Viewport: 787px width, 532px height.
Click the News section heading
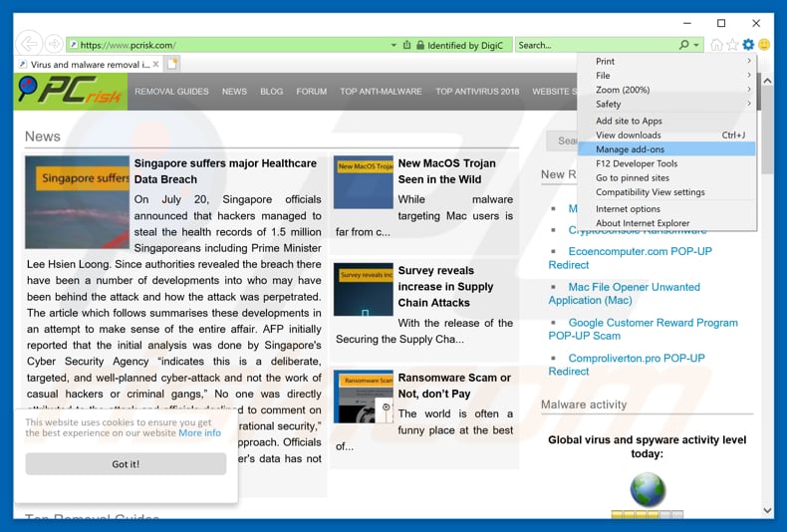[43, 136]
